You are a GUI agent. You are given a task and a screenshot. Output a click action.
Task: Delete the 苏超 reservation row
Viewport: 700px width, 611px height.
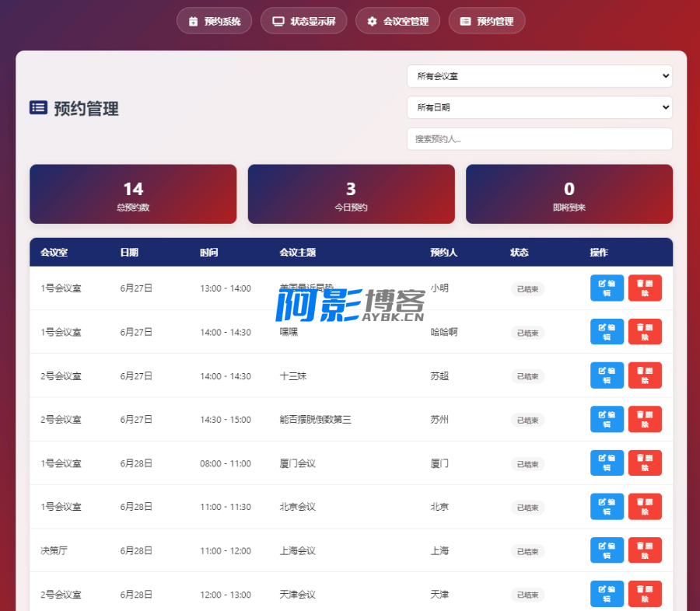(645, 375)
